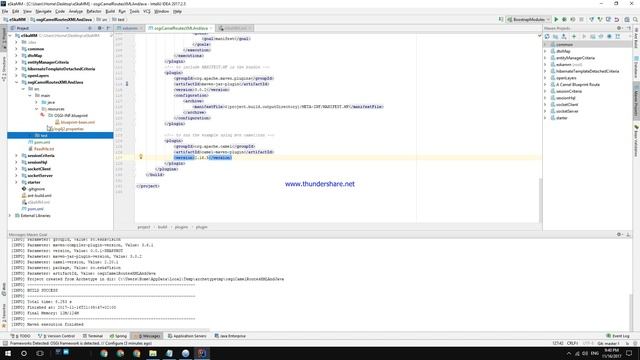Expand socketServer in Maven Projects
This screenshot has width=640, height=360.
tap(545, 111)
